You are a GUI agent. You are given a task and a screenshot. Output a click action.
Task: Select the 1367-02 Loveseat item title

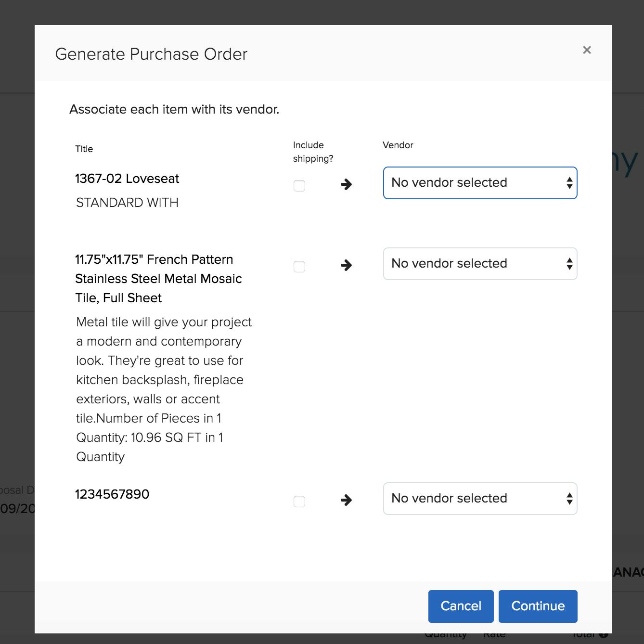point(127,179)
